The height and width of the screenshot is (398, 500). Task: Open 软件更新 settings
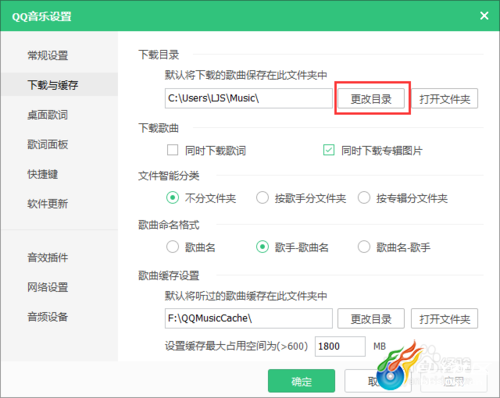(48, 204)
